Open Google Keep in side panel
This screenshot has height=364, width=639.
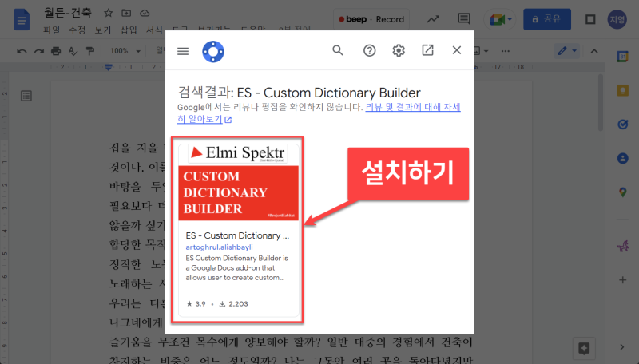click(x=623, y=90)
